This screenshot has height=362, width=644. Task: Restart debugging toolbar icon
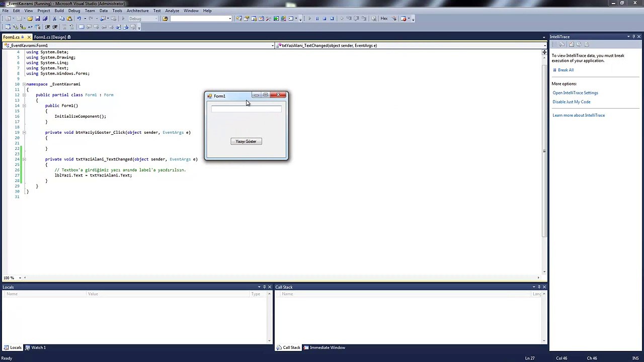332,19
